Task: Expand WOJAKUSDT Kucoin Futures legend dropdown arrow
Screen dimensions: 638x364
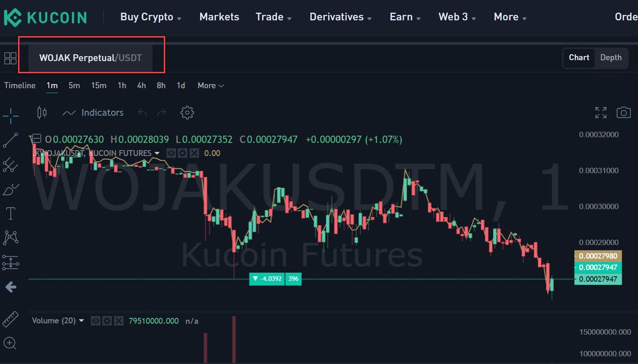Action: [157, 154]
